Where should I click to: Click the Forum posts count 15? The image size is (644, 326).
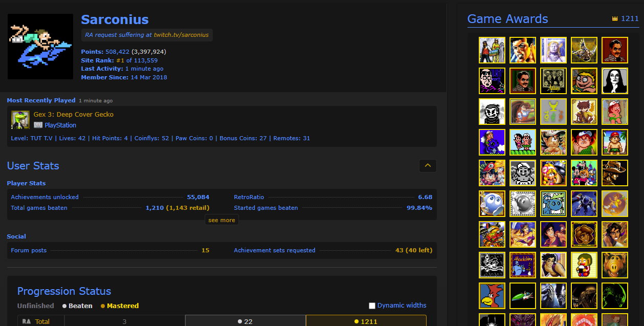tap(205, 250)
